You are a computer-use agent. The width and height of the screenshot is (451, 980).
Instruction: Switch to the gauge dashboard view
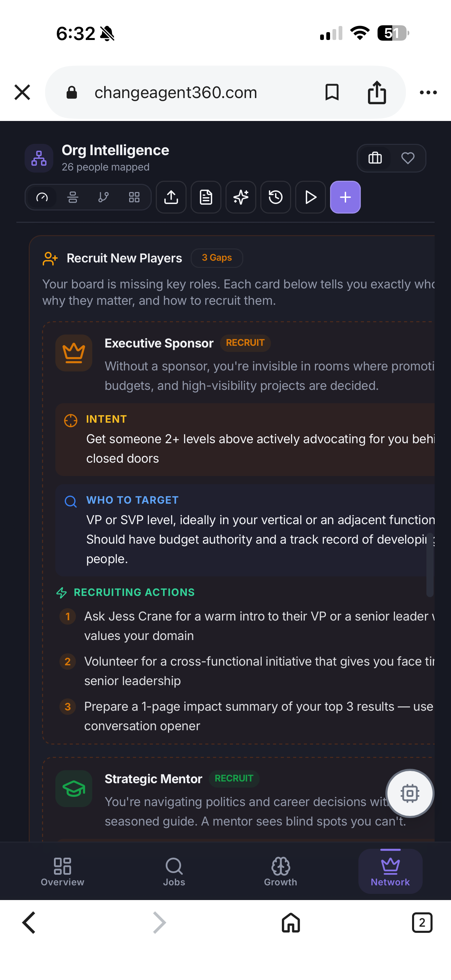[x=42, y=197]
